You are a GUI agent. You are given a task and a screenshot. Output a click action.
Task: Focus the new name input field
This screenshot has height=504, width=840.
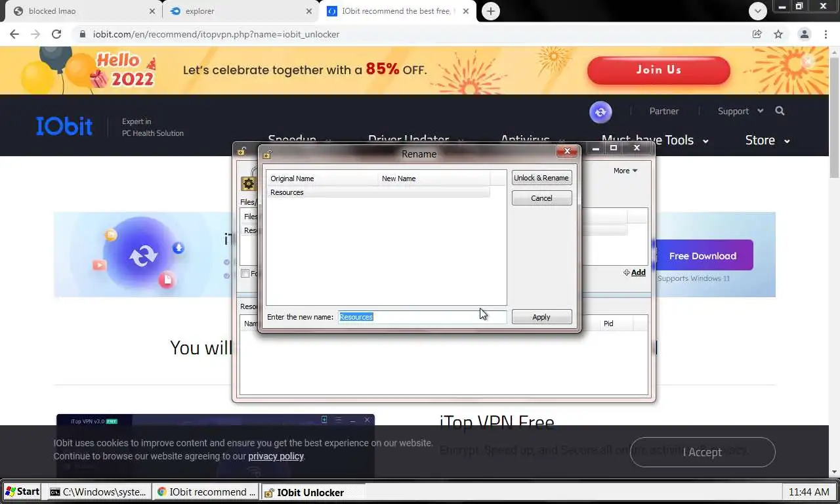(x=422, y=317)
